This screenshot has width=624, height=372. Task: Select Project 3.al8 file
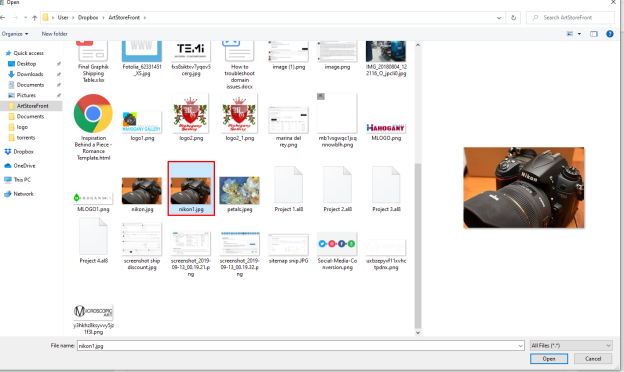click(x=386, y=189)
